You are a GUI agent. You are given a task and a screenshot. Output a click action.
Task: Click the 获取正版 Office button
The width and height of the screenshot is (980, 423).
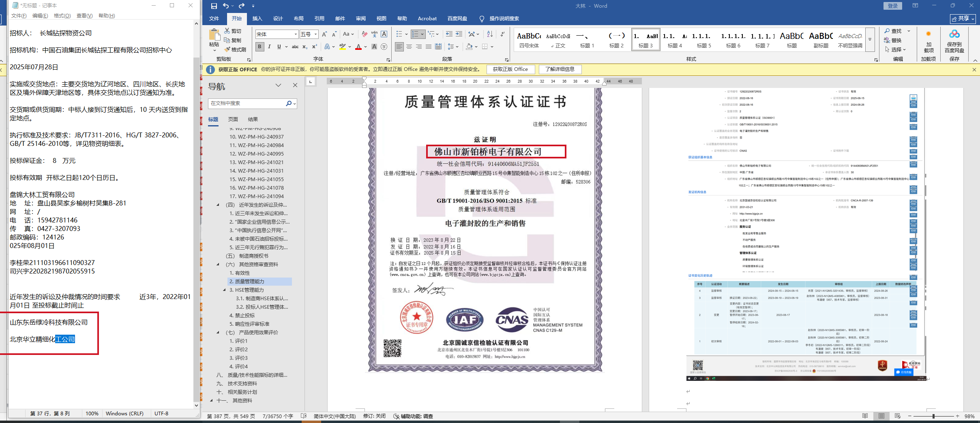510,69
